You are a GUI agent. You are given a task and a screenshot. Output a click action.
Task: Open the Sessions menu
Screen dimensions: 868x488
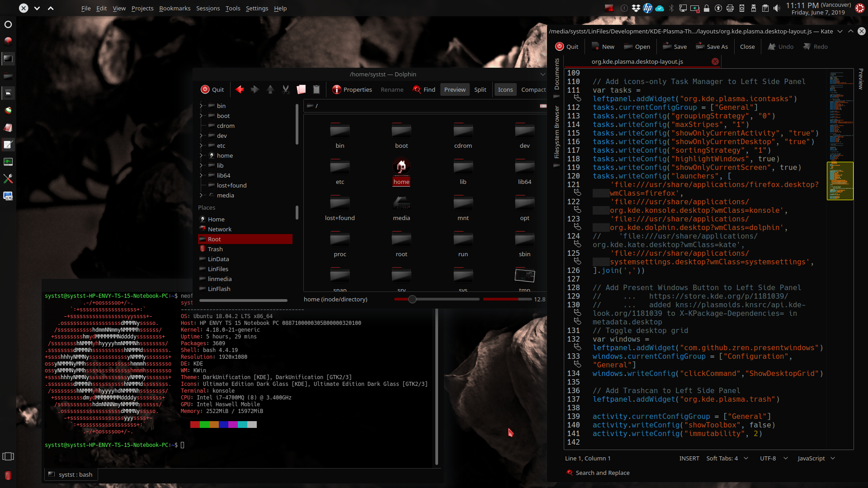[x=208, y=8]
